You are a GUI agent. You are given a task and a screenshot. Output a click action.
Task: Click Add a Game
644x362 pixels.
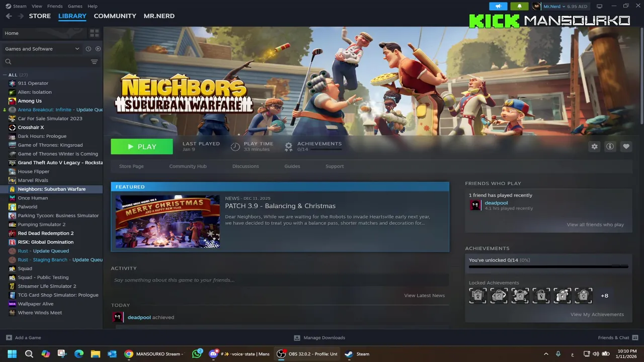pos(24,338)
